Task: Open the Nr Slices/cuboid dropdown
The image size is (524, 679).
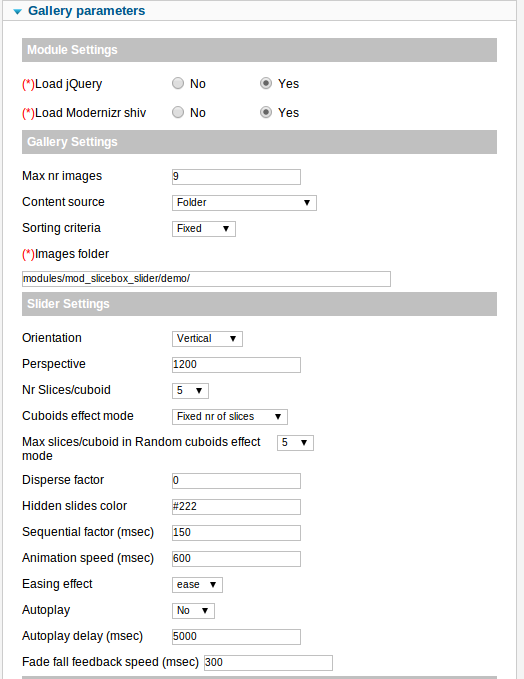Action: [190, 391]
